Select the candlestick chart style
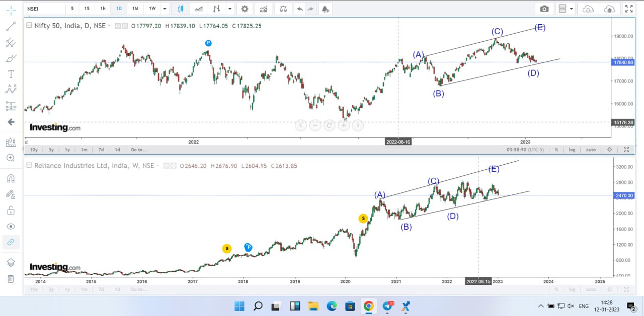644x316 pixels. 181,9
